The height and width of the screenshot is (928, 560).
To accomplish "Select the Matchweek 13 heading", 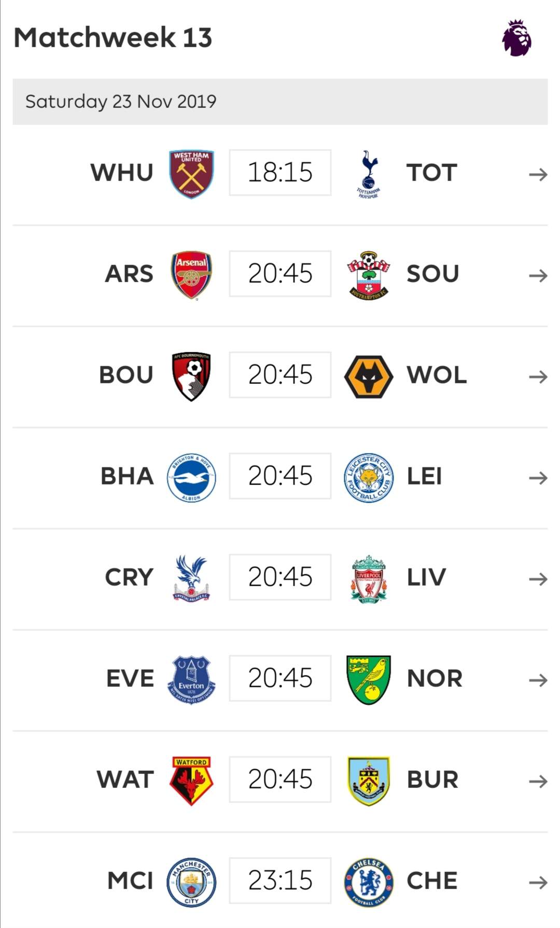I will click(113, 37).
